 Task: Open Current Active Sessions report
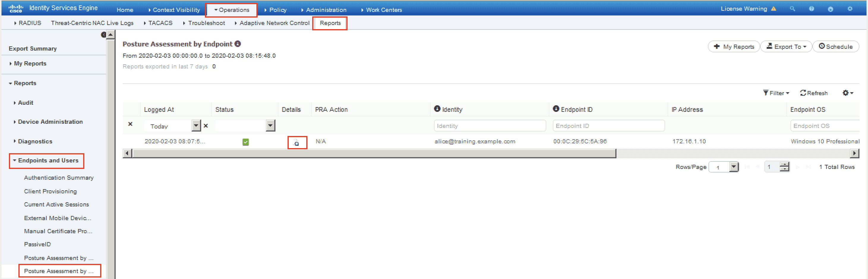(x=56, y=204)
